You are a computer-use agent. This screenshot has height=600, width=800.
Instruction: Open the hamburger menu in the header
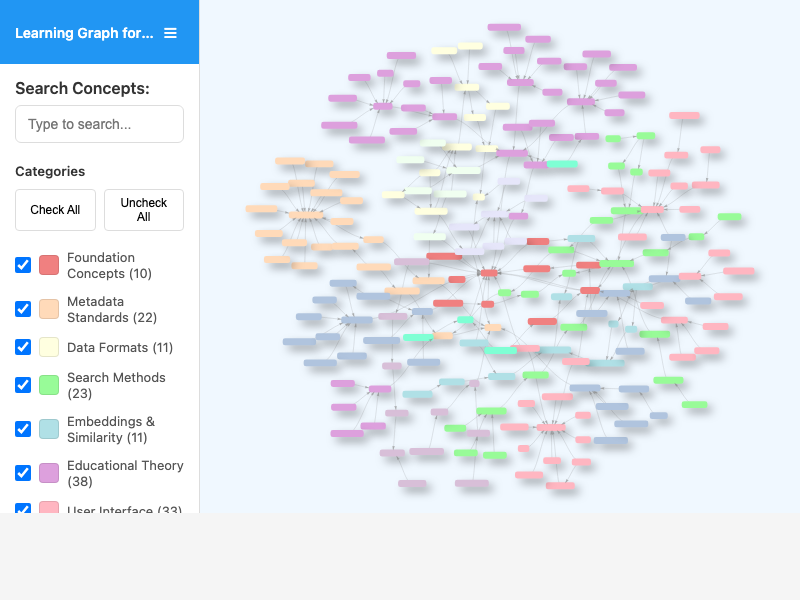(170, 32)
